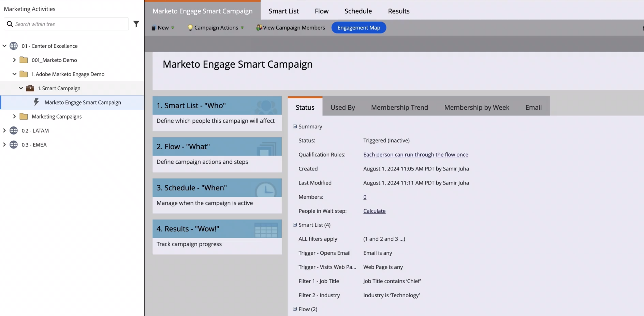Click the folder icon of 001_Marketo Demo
Viewport: 644px width, 316px height.
(24, 60)
